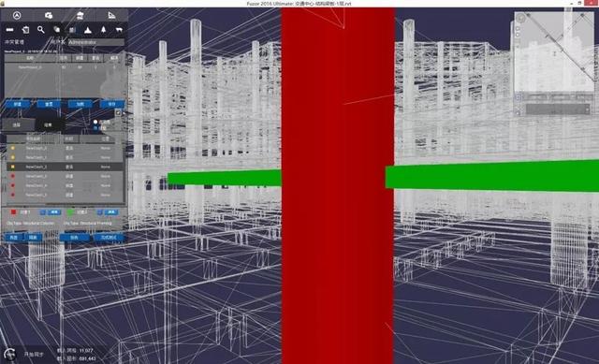This screenshot has height=364, width=599.
Task: Expand the small checkbox arrow below blue buttons
Action: (x=119, y=112)
